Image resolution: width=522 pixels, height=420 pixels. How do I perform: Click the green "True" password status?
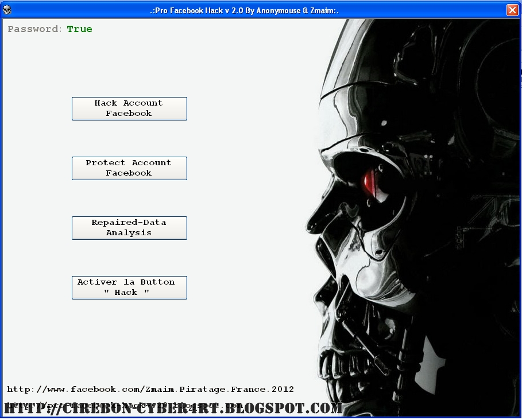(80, 29)
